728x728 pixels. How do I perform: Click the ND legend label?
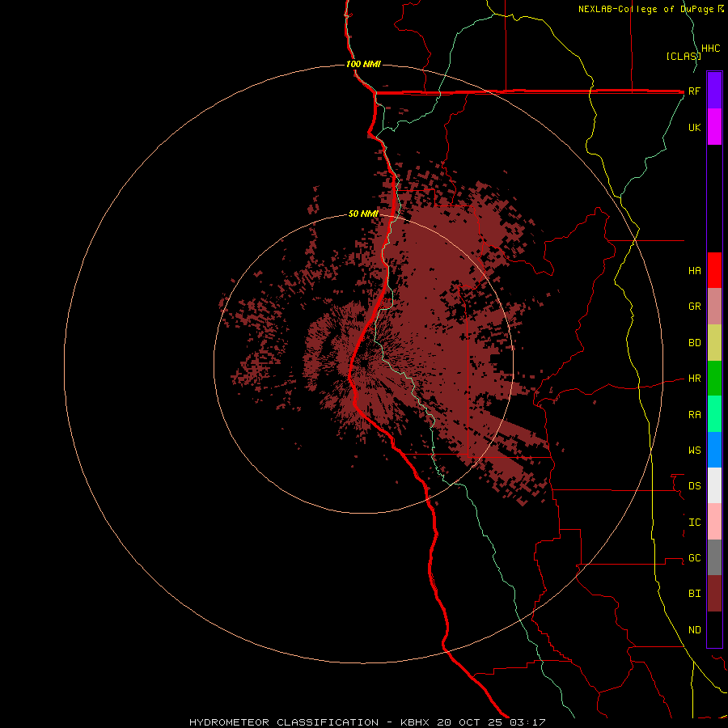pyautogui.click(x=694, y=630)
